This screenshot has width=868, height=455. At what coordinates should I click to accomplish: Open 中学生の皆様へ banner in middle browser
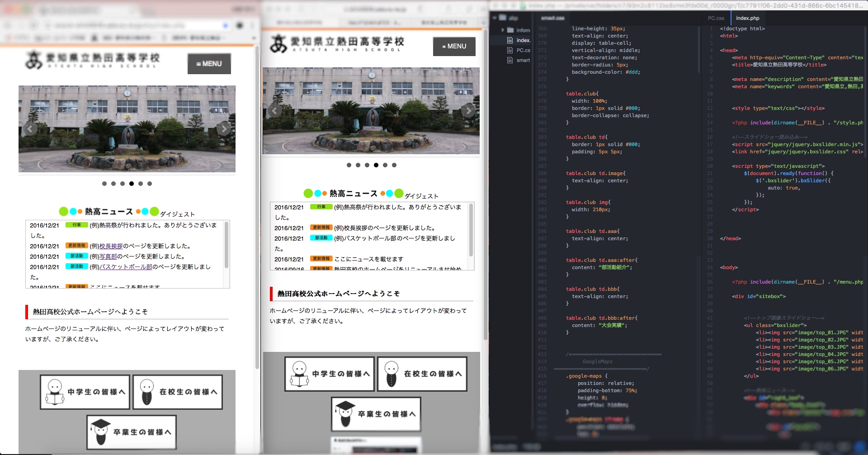(330, 374)
